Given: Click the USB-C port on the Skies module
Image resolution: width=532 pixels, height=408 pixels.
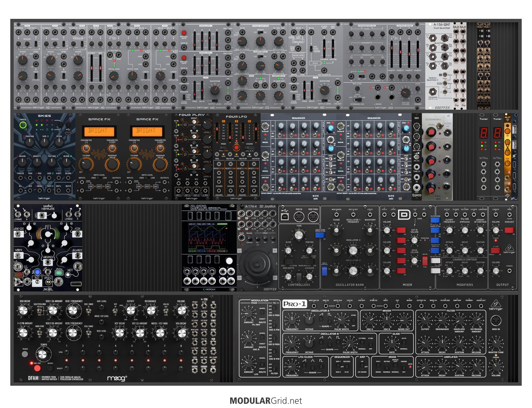Looking at the screenshot, I should coord(68,133).
